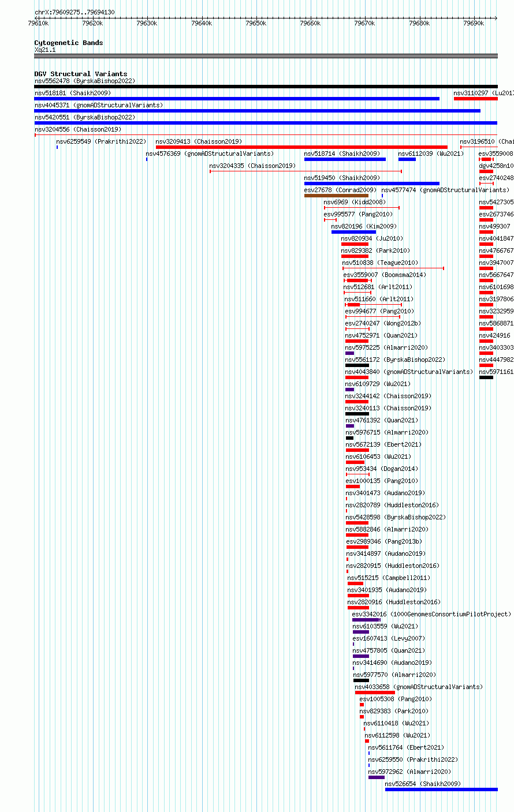
Task: Click nsv6259550 (Prakrithi2022) label
Action: pos(414,759)
